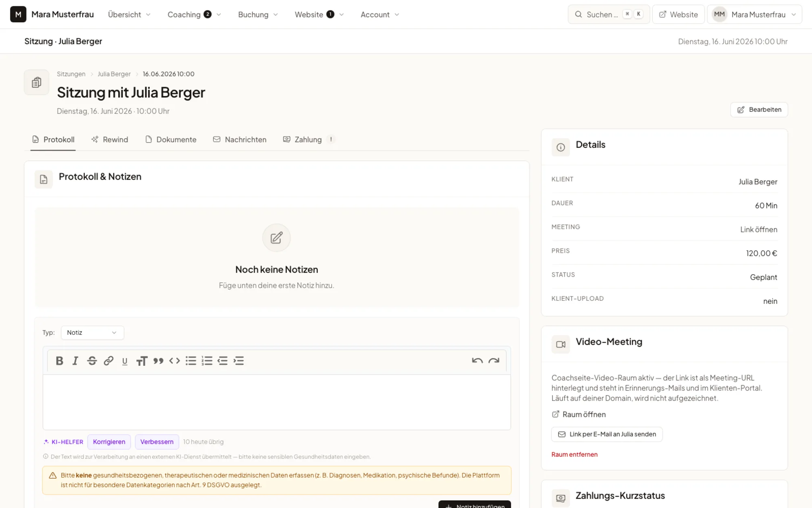
Task: Create a numbered list
Action: (x=207, y=361)
